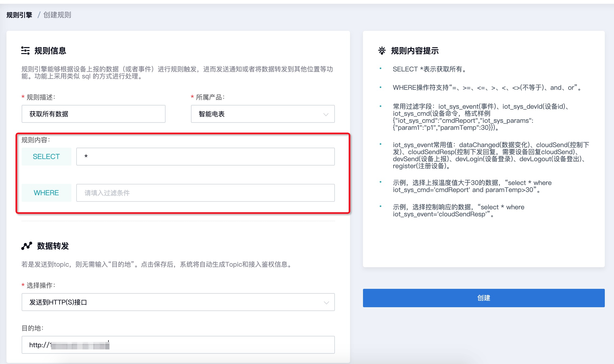Click the green SELECT label
The height and width of the screenshot is (364, 614).
coord(46,157)
